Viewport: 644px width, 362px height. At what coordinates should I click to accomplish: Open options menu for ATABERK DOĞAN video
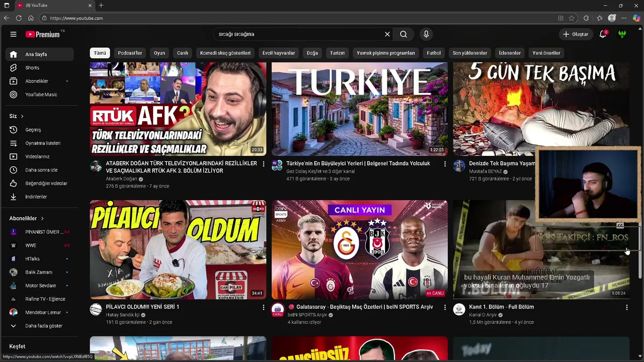[x=263, y=164]
